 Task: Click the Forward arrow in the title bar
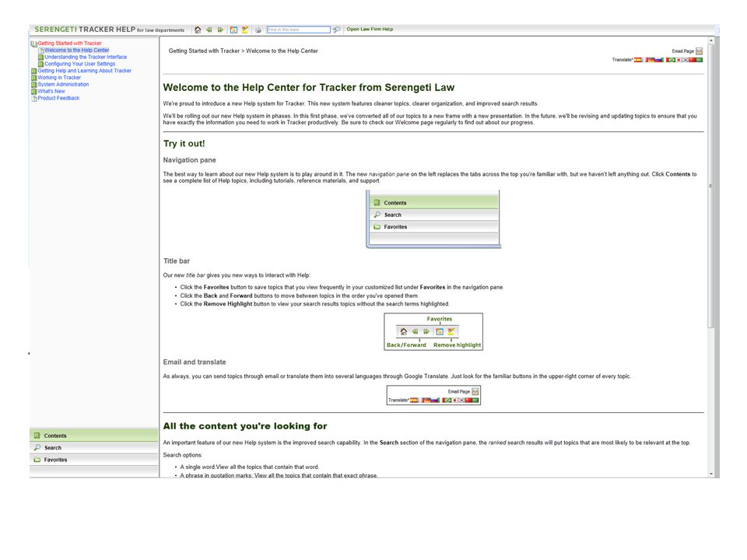(x=220, y=30)
